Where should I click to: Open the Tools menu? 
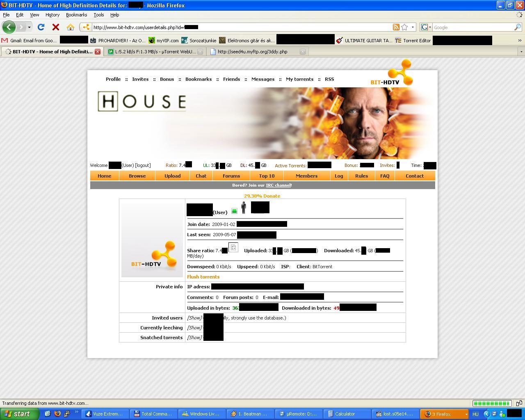(99, 15)
